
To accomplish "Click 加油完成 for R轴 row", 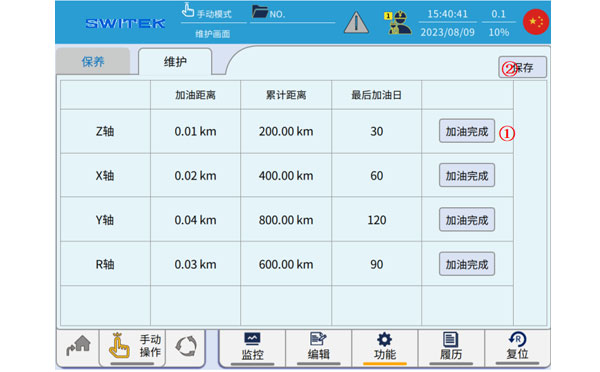I will pyautogui.click(x=467, y=264).
